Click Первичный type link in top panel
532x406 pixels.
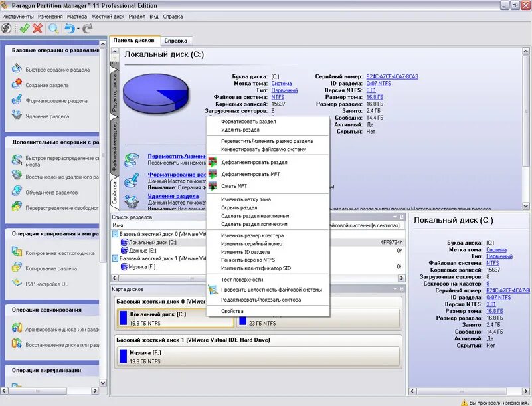(x=284, y=90)
